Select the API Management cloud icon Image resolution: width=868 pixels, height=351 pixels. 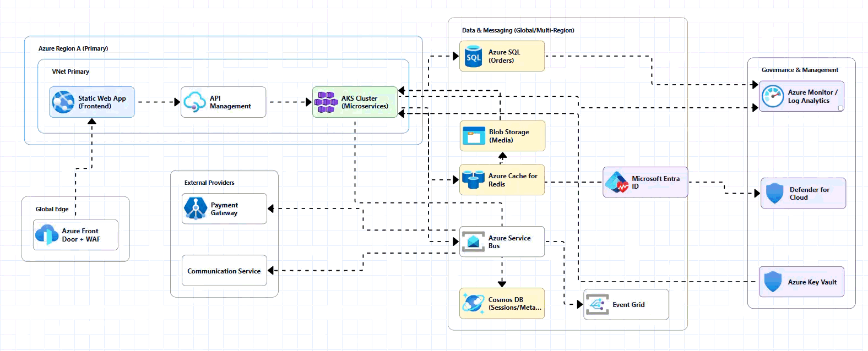click(x=195, y=102)
